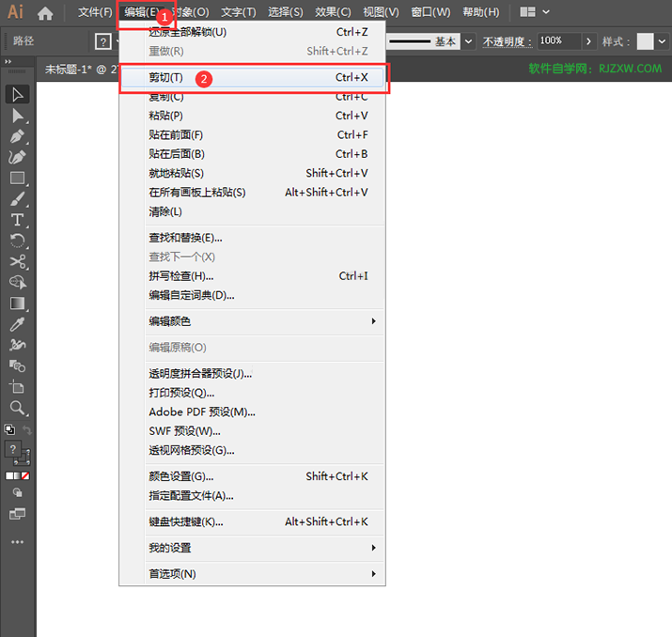Image resolution: width=672 pixels, height=637 pixels.
Task: Click the opacity 100% input field
Action: point(559,41)
